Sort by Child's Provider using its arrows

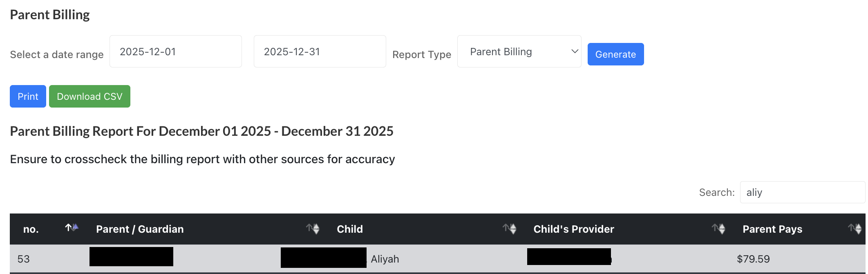(718, 229)
